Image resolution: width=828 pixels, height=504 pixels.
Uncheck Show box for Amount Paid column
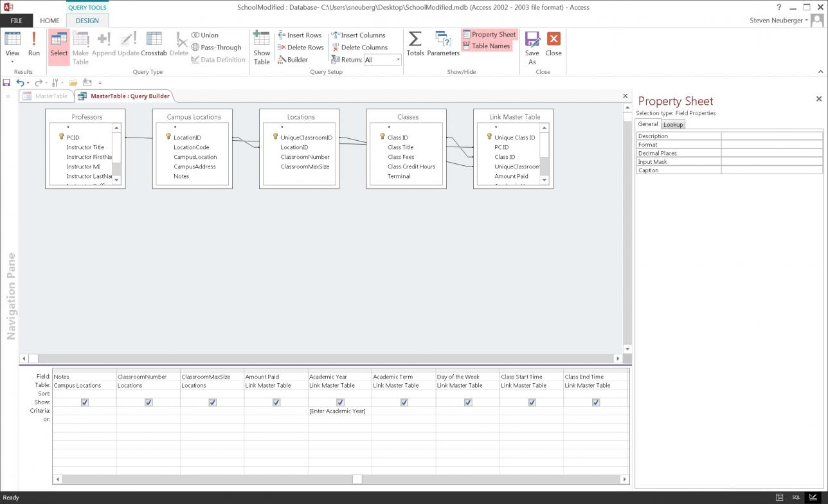pyautogui.click(x=276, y=402)
